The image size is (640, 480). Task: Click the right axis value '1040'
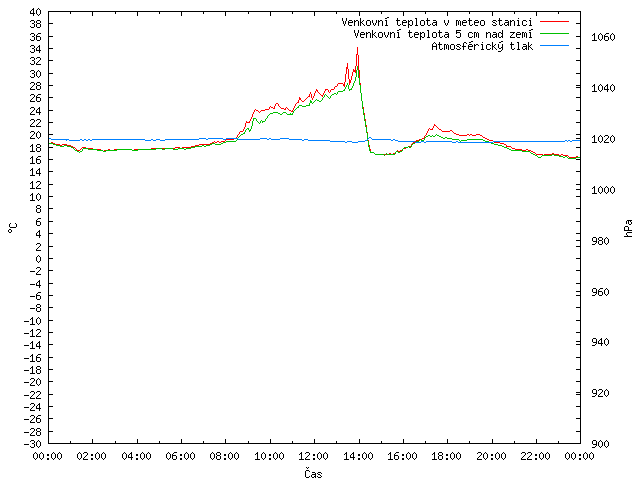point(603,88)
